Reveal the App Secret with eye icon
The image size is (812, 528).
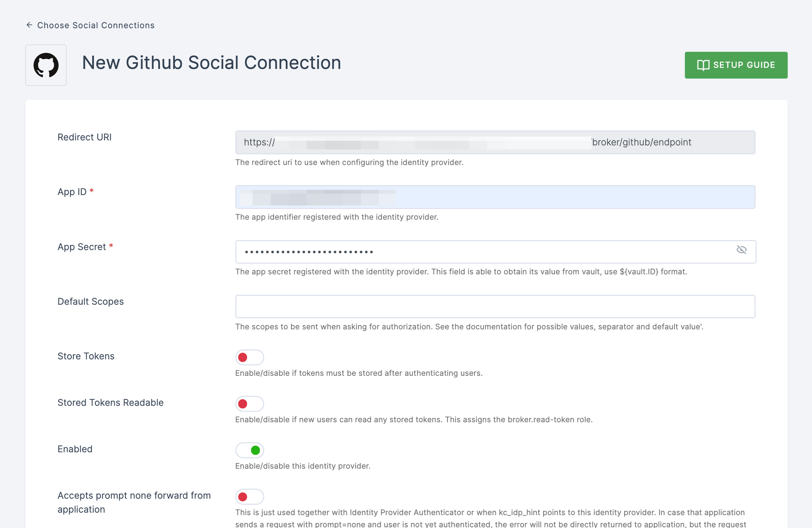coord(742,250)
